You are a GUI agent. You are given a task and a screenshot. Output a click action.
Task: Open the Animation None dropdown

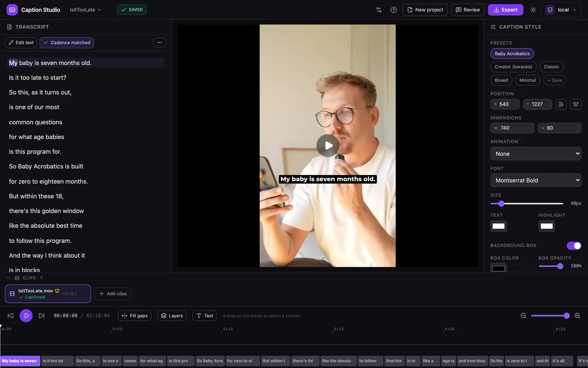(536, 154)
